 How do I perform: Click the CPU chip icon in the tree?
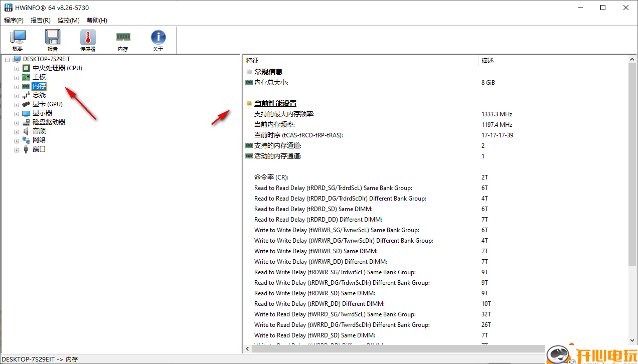coord(26,68)
